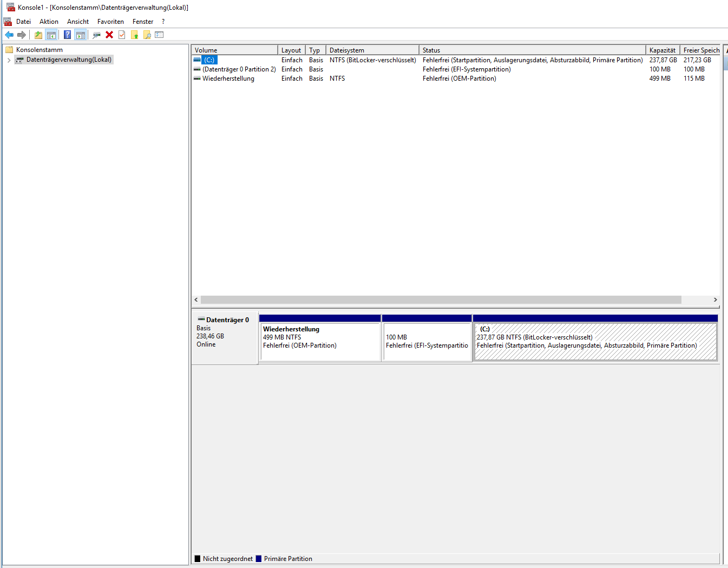
Task: Click the yellow page with magnifier icon
Action: pos(147,35)
